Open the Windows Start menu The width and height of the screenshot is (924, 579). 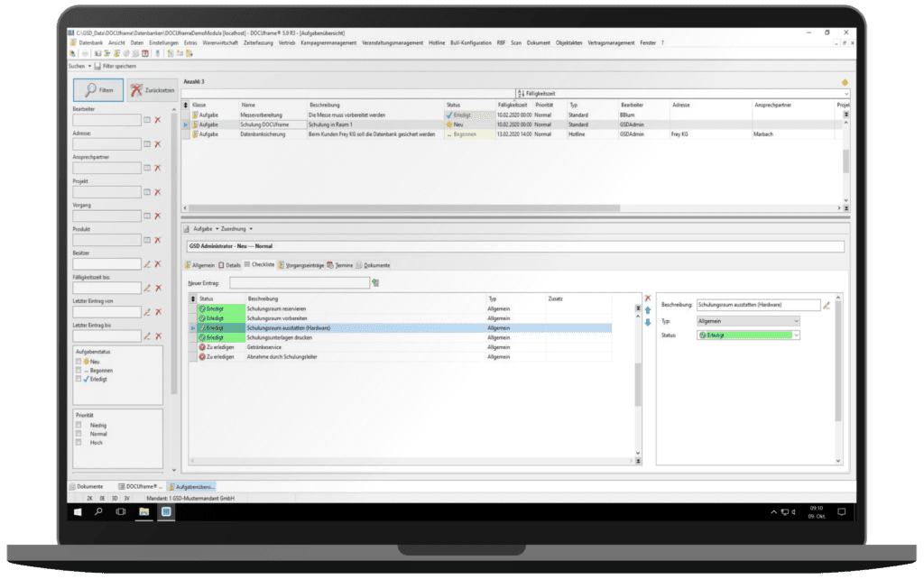click(x=78, y=512)
